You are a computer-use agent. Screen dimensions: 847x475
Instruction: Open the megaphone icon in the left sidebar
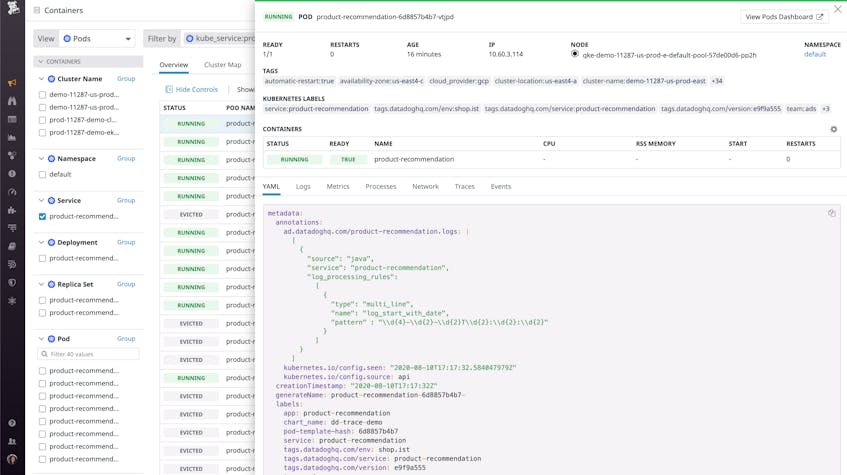click(12, 83)
